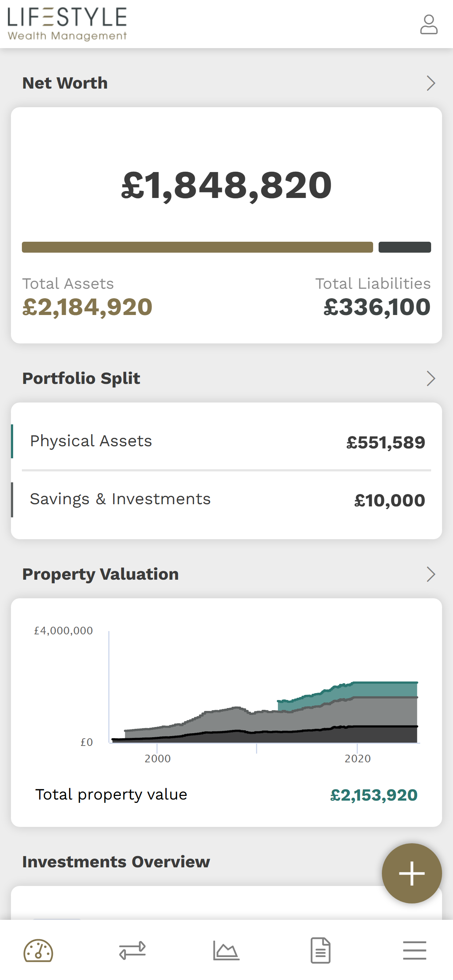Screen dimensions: 453x980
Task: Tap the £1,848,820 net worth figure
Action: (x=226, y=185)
